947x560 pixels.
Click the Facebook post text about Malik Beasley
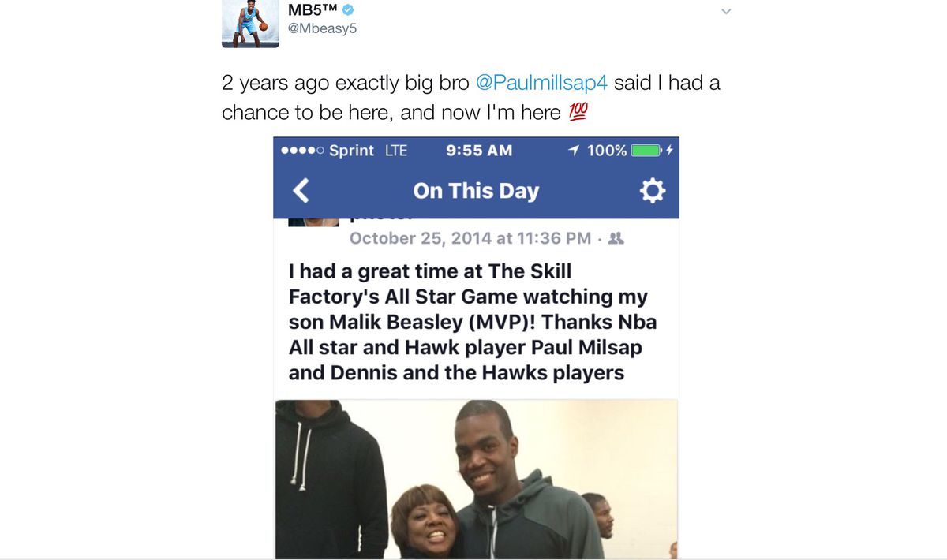click(x=473, y=322)
